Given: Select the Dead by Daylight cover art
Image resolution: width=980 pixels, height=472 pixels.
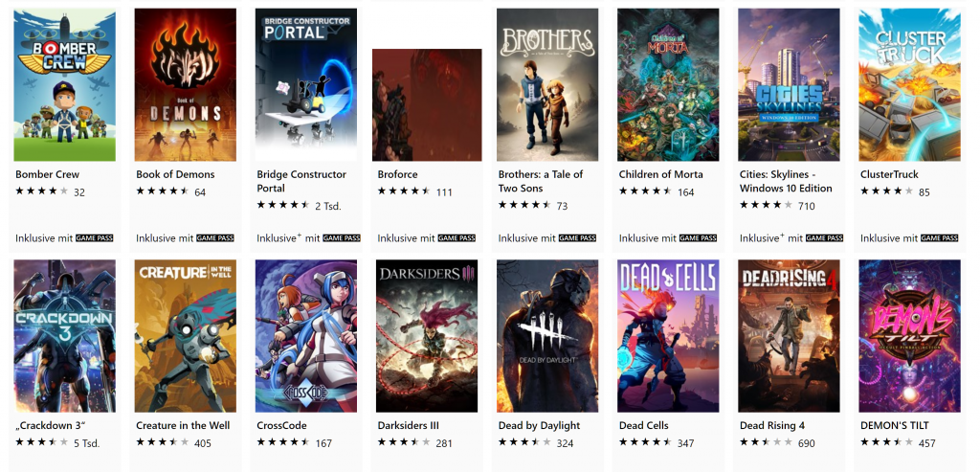Looking at the screenshot, I should pyautogui.click(x=547, y=336).
